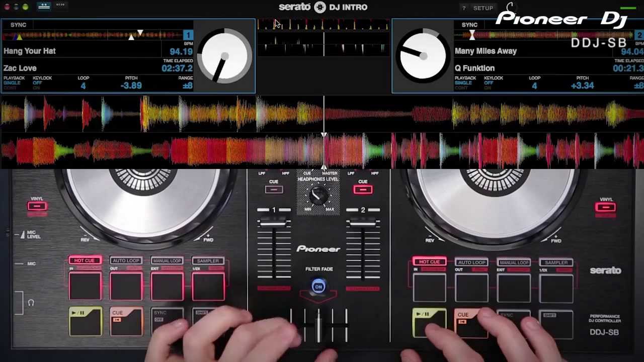The image size is (644, 362).
Task: Select right deck AUTO LOOP mode button
Action: click(x=471, y=262)
